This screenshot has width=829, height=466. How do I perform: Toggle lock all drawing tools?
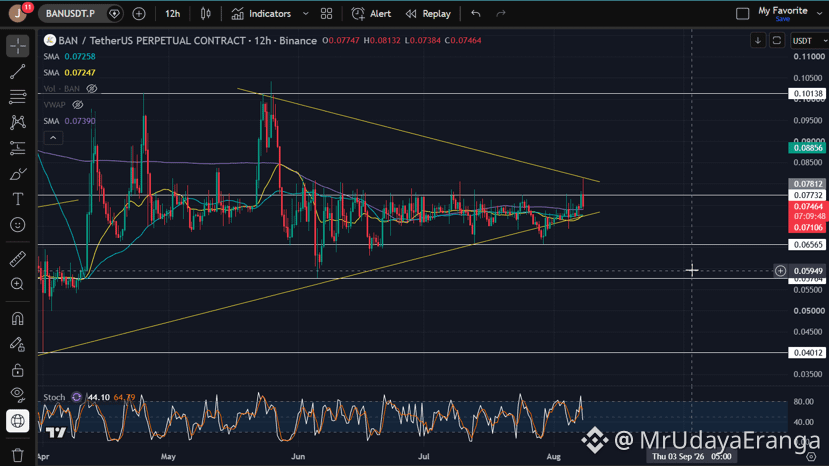click(x=17, y=370)
